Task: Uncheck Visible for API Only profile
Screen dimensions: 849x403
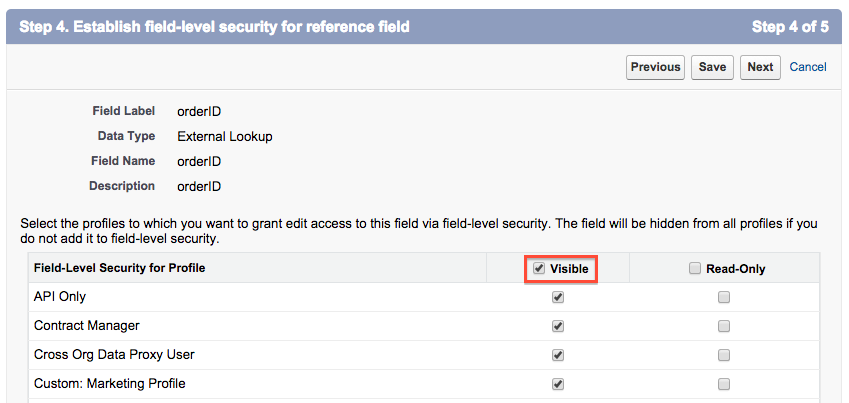Action: (558, 297)
